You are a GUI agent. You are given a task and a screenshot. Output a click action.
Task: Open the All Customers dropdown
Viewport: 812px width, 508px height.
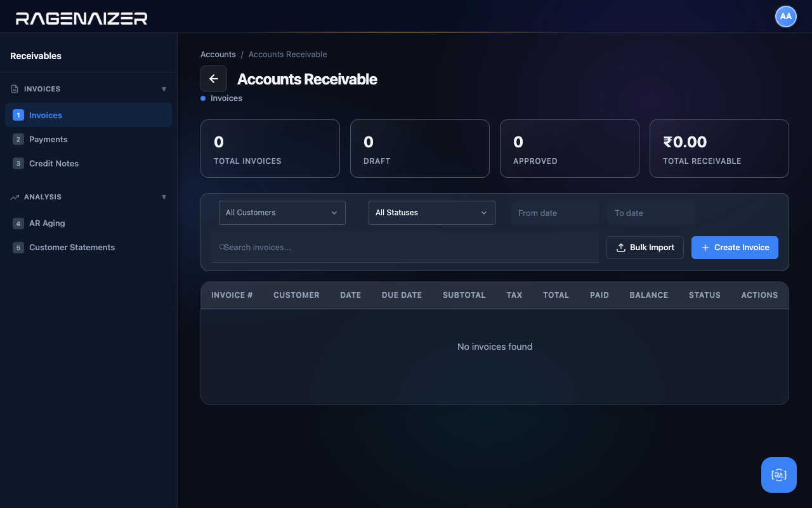click(x=282, y=213)
